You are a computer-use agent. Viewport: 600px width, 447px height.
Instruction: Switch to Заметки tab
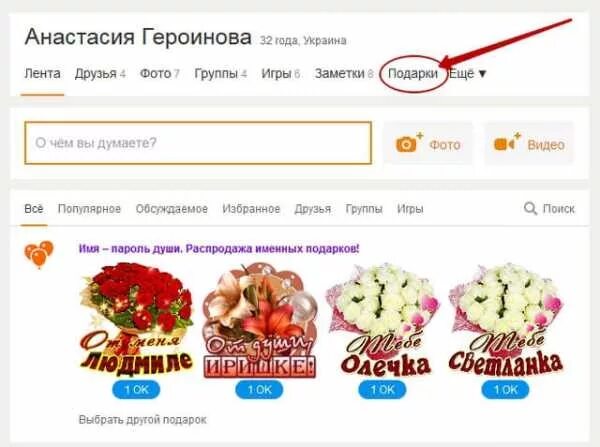[x=344, y=73]
